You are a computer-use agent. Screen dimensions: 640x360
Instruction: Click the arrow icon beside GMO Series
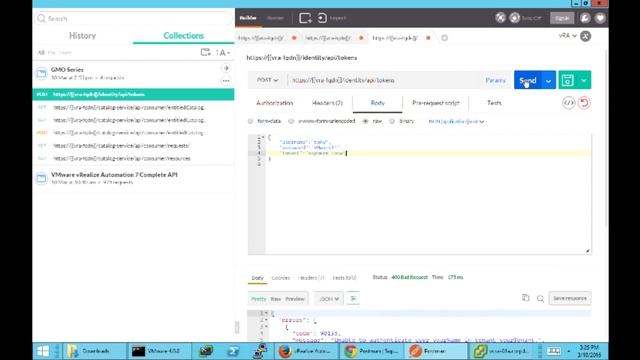226,68
